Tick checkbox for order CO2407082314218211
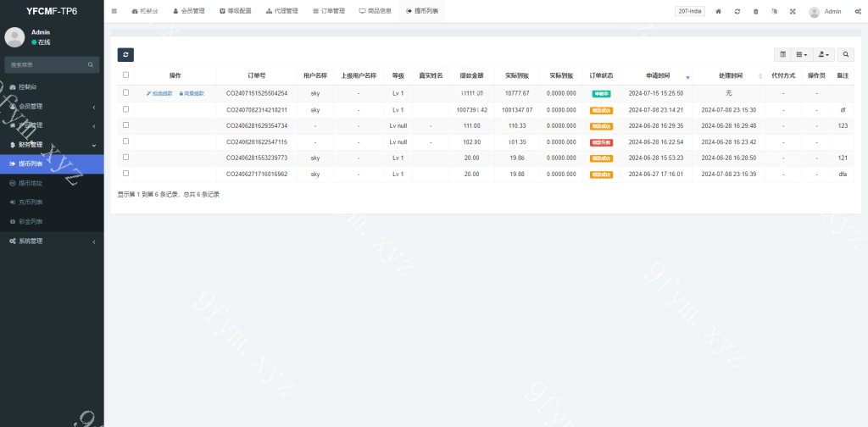This screenshot has height=427, width=868. [x=125, y=109]
